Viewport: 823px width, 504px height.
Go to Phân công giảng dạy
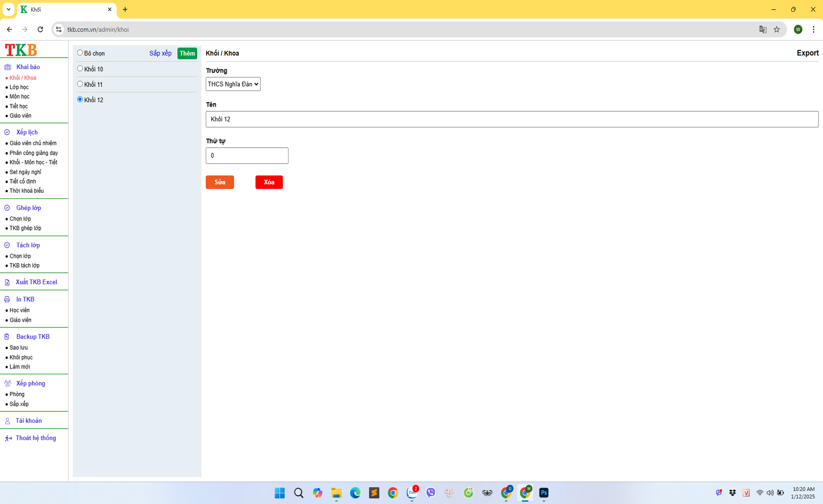(x=34, y=153)
